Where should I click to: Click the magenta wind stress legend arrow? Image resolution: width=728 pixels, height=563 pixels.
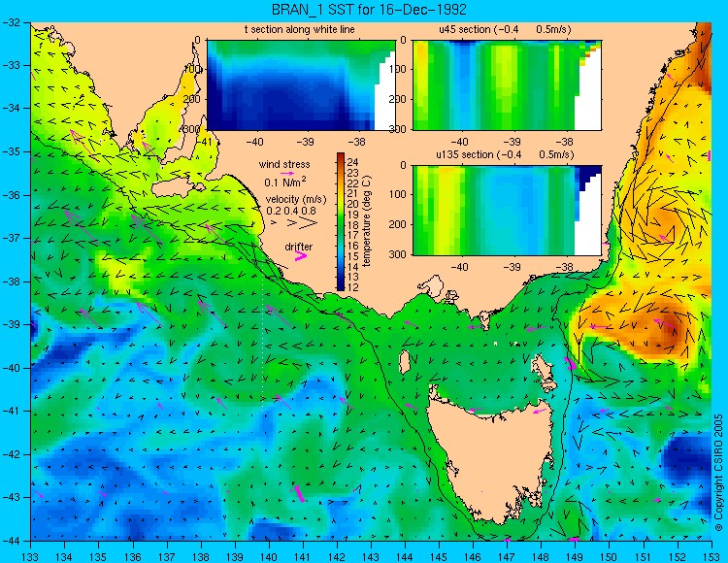pos(287,173)
